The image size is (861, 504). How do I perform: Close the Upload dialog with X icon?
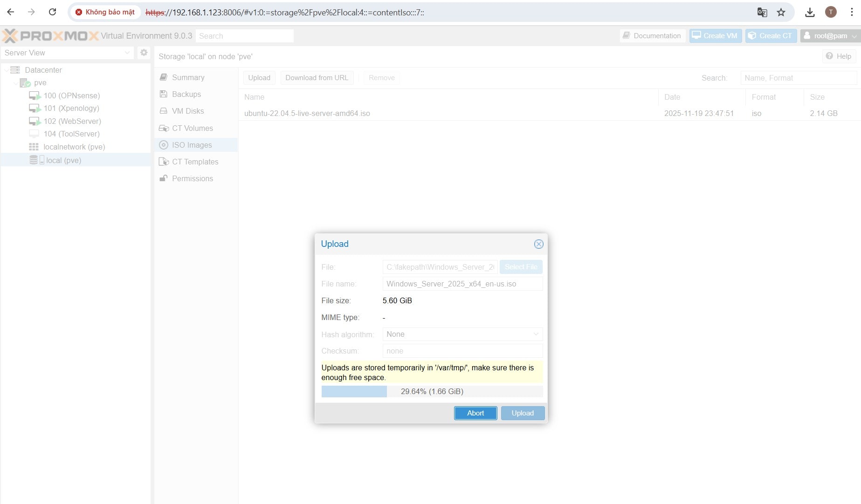pyautogui.click(x=538, y=244)
